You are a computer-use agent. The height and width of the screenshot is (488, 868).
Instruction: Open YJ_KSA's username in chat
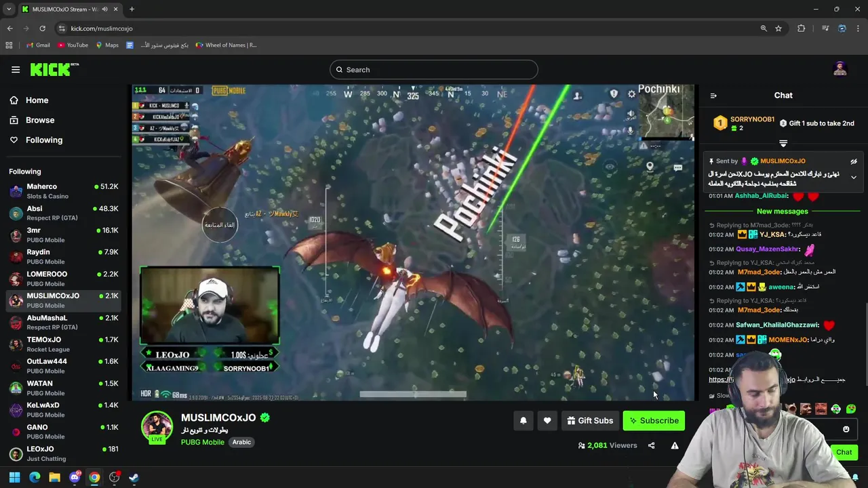coord(772,235)
